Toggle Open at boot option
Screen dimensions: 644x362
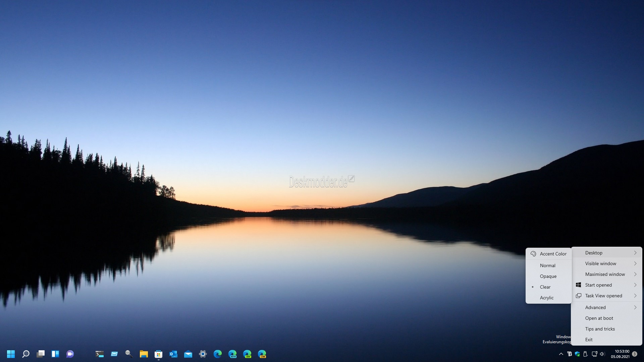tap(606, 318)
